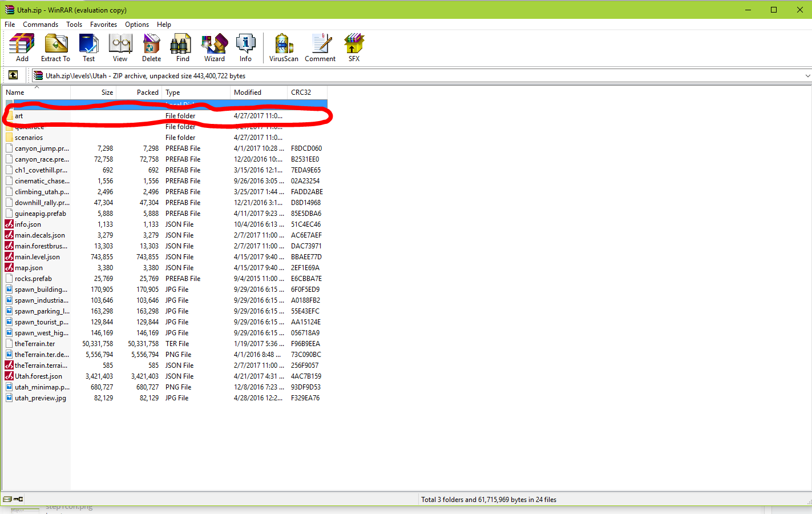Select the scenarios folder
This screenshot has width=812, height=514.
pyautogui.click(x=165, y=138)
